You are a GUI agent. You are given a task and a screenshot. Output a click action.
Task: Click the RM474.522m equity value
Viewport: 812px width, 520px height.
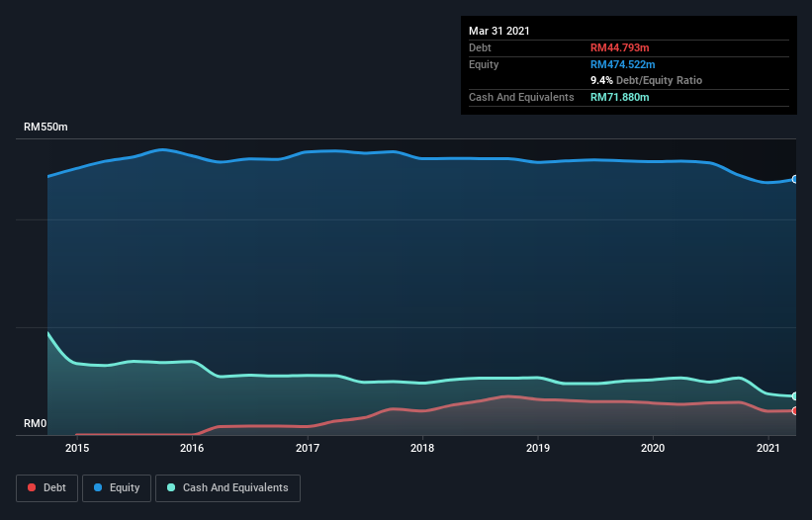pos(622,64)
